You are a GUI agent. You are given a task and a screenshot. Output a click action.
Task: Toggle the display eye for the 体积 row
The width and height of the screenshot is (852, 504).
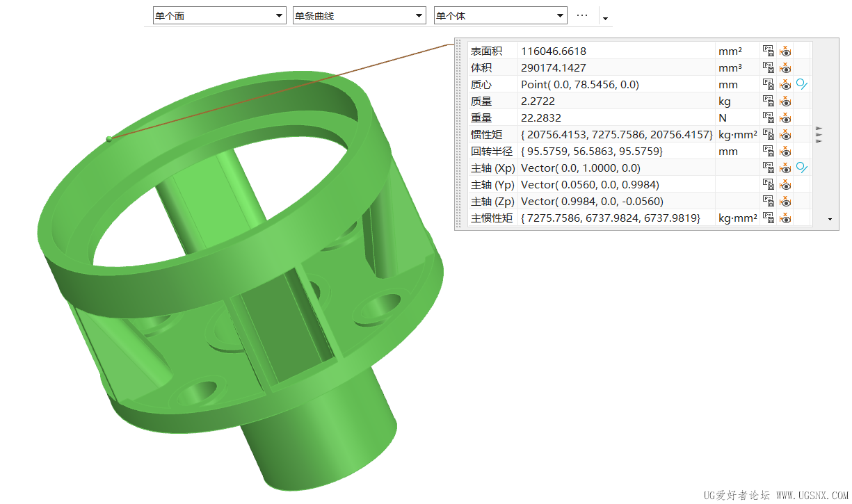(x=785, y=67)
